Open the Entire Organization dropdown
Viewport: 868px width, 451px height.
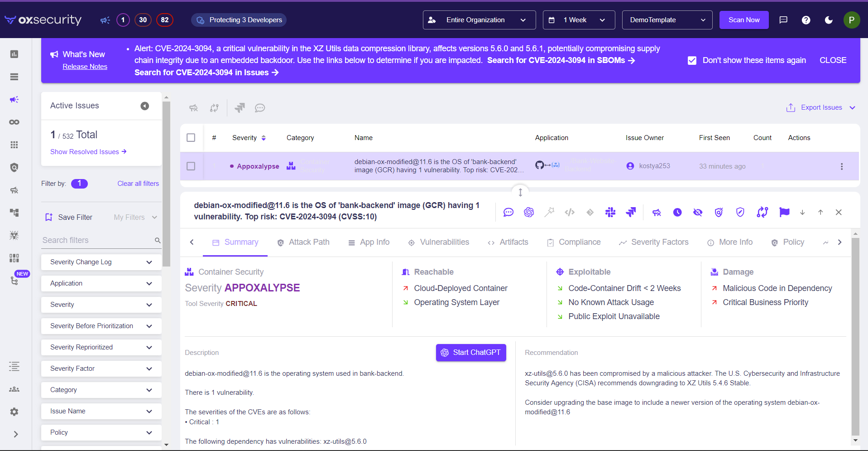click(x=479, y=20)
